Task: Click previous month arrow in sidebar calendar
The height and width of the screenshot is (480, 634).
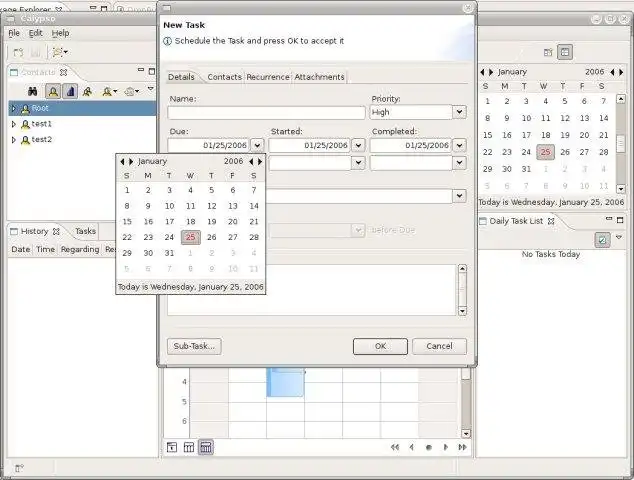Action: 482,72
